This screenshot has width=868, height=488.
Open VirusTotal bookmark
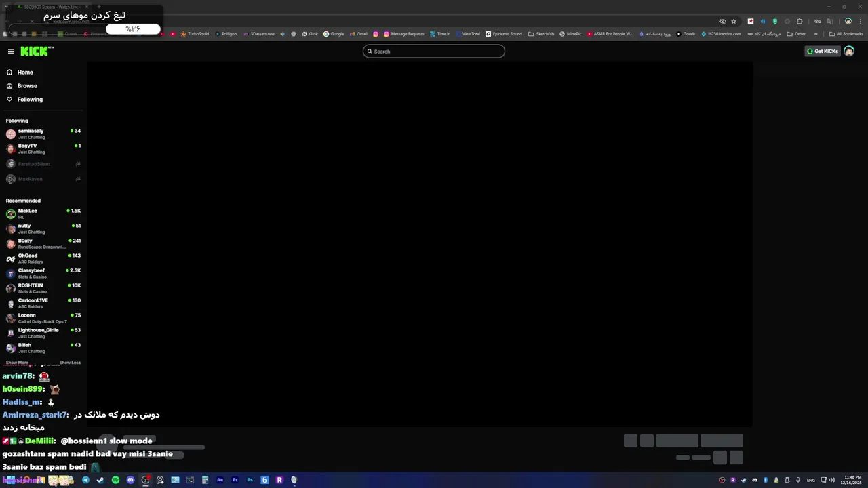pyautogui.click(x=468, y=33)
